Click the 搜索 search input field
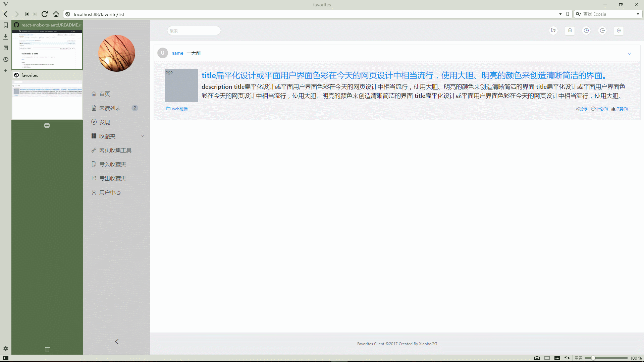The width and height of the screenshot is (644, 362). tap(194, 31)
